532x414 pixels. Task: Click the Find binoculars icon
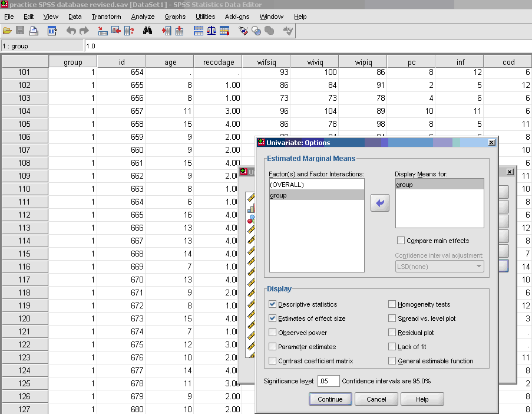coord(148,31)
